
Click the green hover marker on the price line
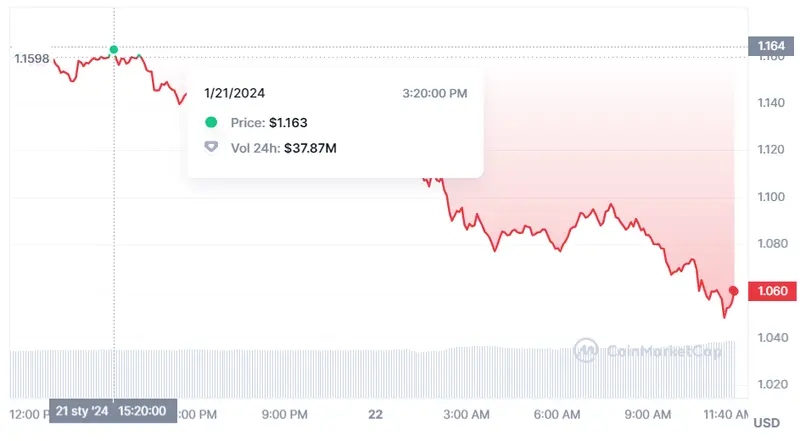tap(113, 49)
